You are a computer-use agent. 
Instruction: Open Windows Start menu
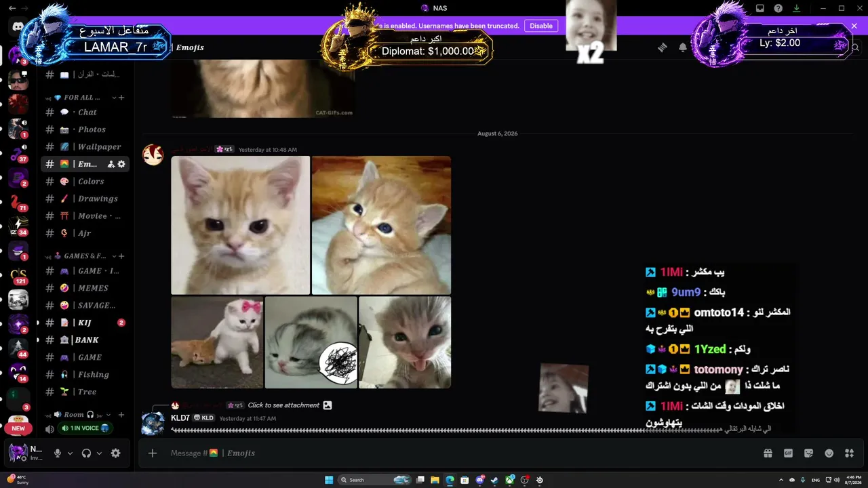tap(329, 480)
